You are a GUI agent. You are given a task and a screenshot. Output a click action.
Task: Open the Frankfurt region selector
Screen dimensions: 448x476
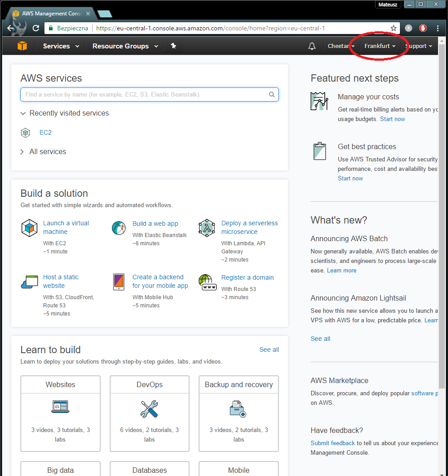coord(380,46)
